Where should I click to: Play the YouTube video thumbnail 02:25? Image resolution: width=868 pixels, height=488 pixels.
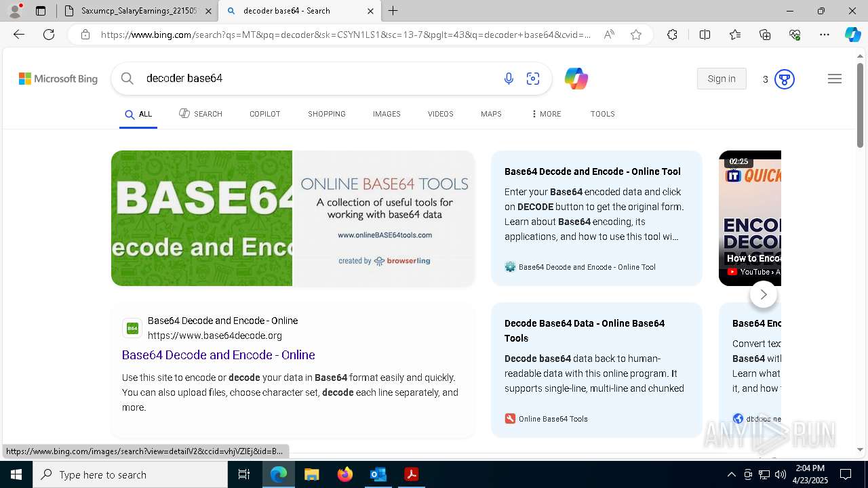coord(750,218)
